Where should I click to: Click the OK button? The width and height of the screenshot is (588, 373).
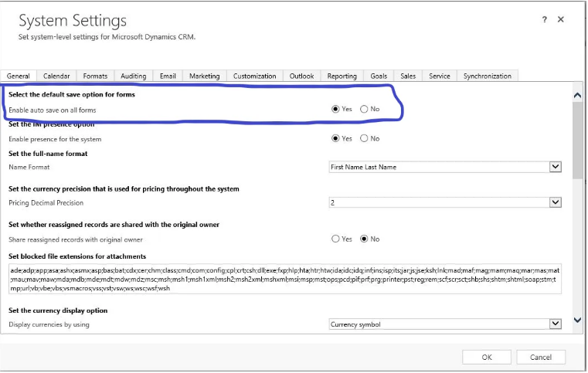486,357
